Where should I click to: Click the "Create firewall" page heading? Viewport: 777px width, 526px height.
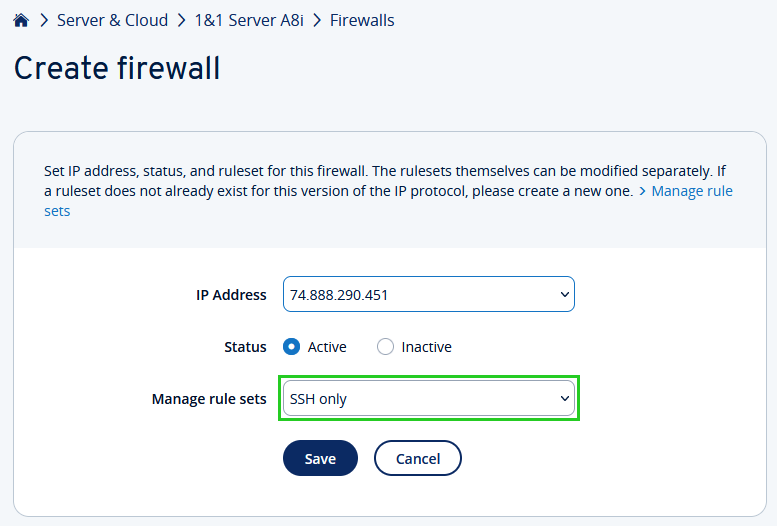click(x=117, y=68)
